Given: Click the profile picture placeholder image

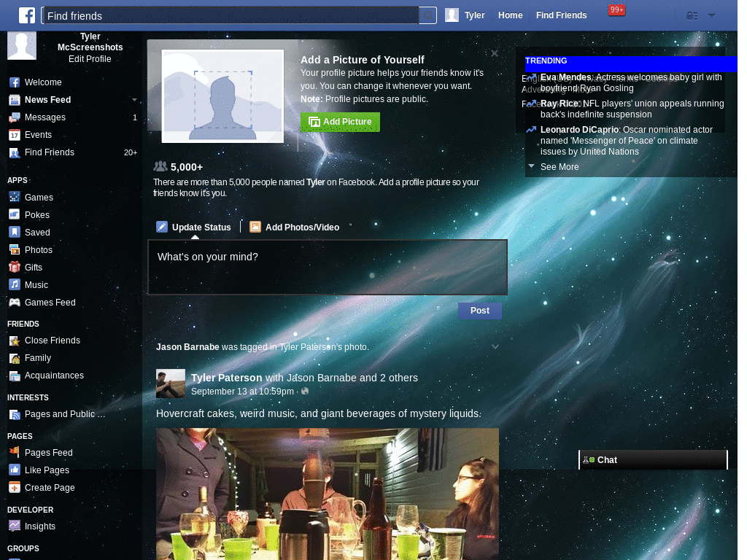Looking at the screenshot, I should point(222,96).
